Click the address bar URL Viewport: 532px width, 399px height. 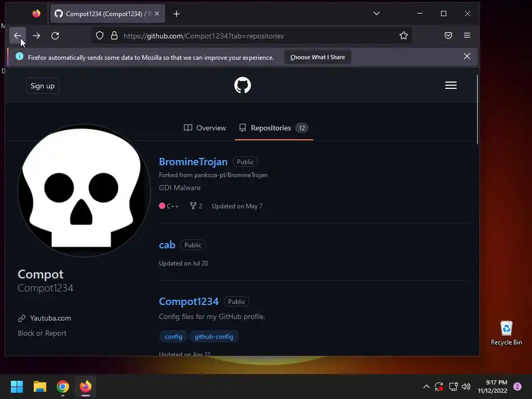coord(204,36)
